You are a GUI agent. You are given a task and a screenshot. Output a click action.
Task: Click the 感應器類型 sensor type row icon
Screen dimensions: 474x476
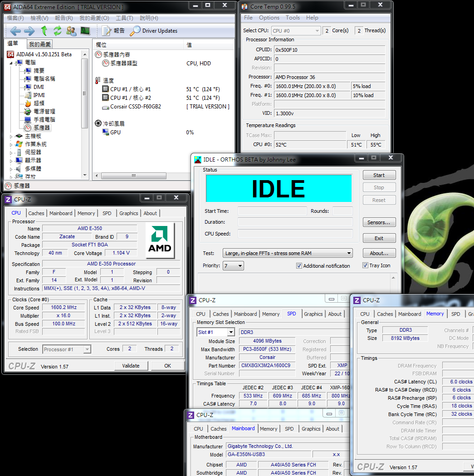coord(106,63)
